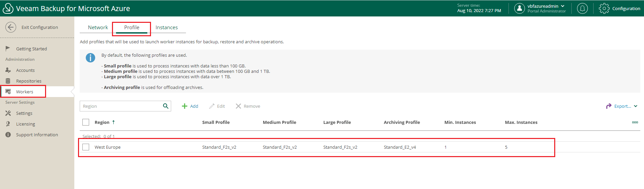Expand the vbfazureadmin user dropdown
This screenshot has height=189, width=644.
click(563, 6)
